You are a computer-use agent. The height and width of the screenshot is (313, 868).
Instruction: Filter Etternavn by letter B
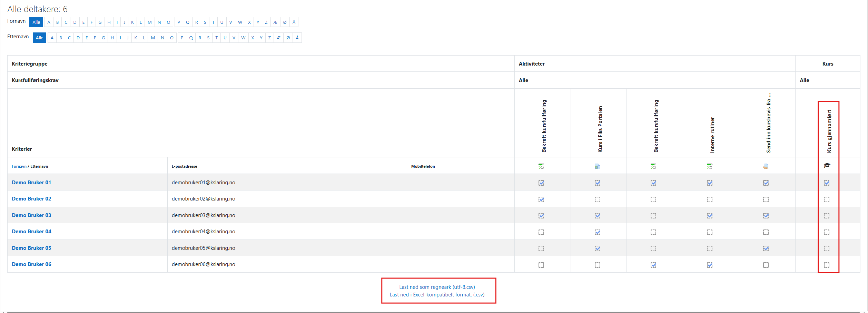[x=61, y=38]
